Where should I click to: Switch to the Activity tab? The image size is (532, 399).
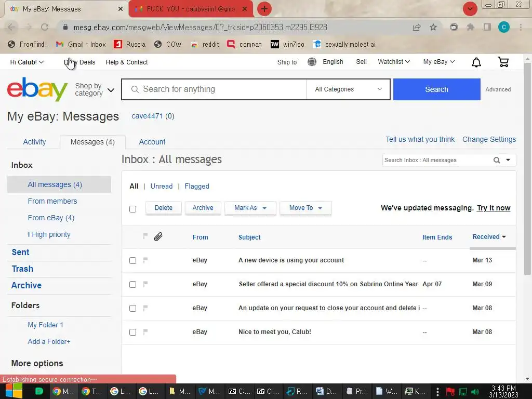click(x=34, y=142)
